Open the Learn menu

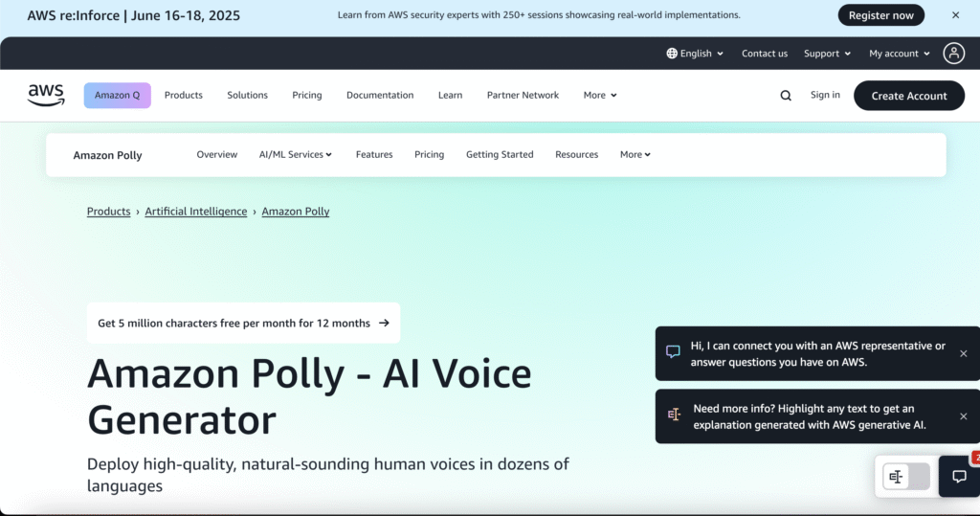(450, 95)
